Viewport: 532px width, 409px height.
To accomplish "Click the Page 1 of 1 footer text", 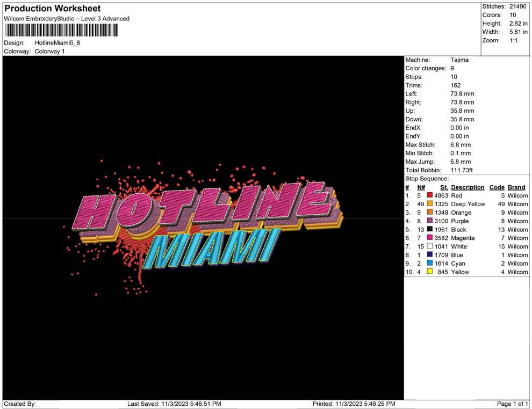I will point(513,404).
